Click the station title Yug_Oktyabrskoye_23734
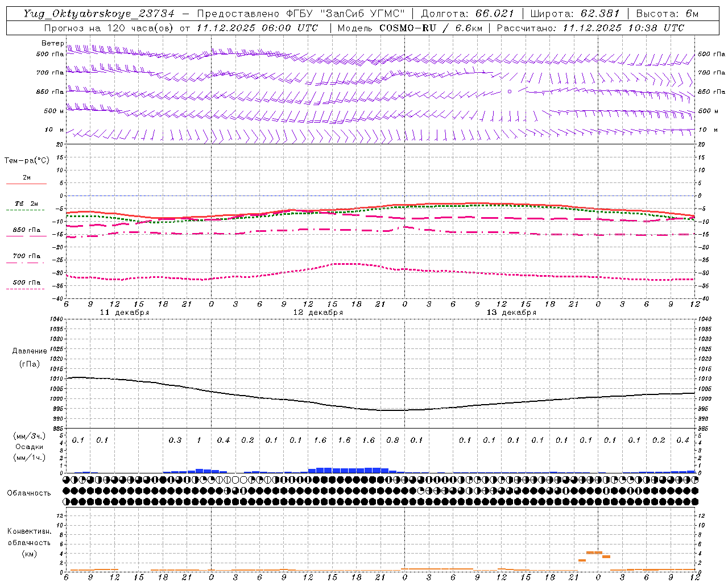Image resolution: width=728 pixels, height=582 pixels. click(98, 14)
